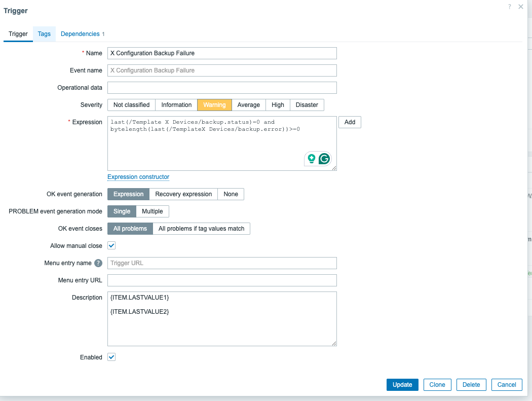The image size is (532, 401).
Task: Click the Grammarly G icon in Expression
Action: 324,159
